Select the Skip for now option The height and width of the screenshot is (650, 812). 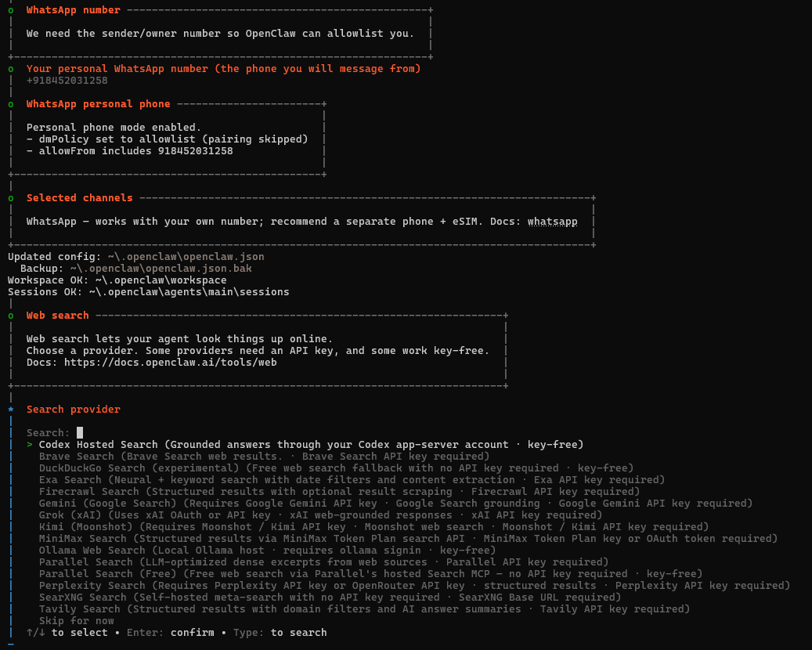76,620
